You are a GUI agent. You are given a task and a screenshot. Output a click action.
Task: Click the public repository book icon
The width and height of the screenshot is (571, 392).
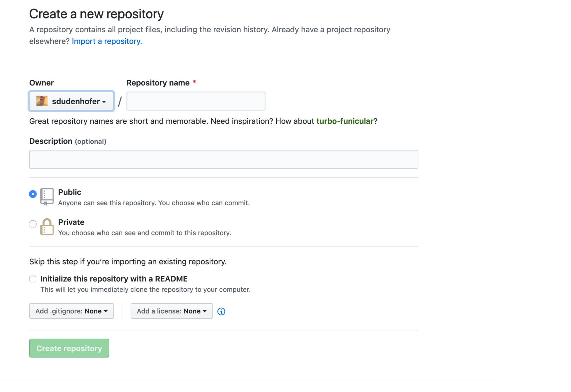47,197
